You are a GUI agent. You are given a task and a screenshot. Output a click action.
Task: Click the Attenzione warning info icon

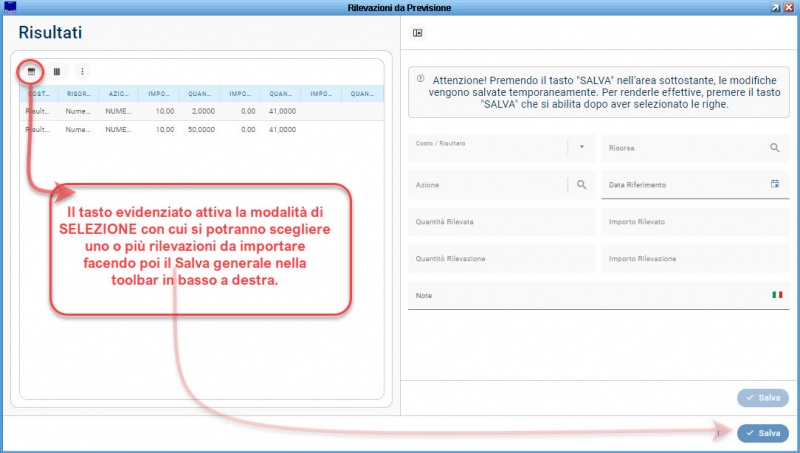click(420, 79)
